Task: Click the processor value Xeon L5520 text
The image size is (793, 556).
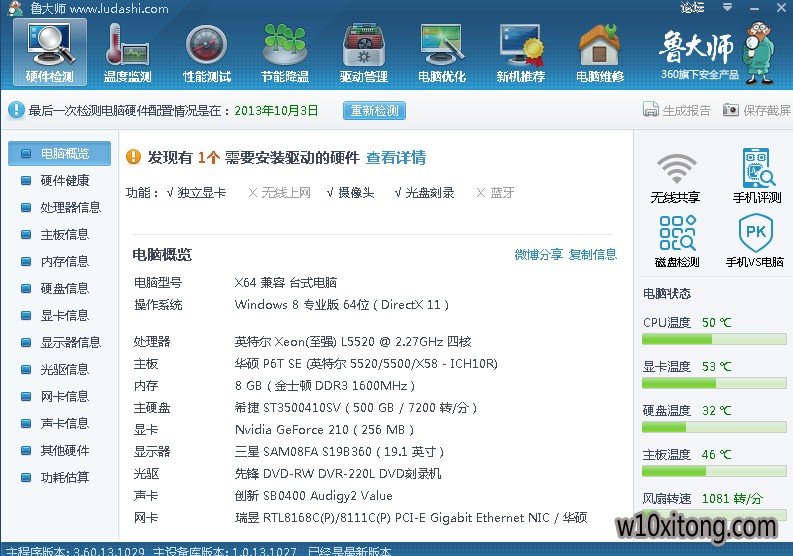Action: pos(353,341)
